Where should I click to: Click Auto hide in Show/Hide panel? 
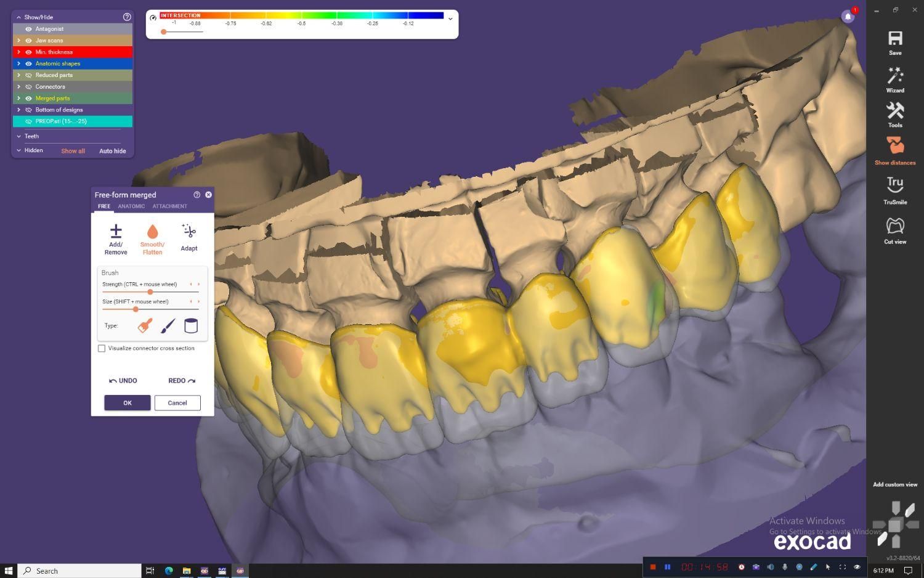pos(113,151)
